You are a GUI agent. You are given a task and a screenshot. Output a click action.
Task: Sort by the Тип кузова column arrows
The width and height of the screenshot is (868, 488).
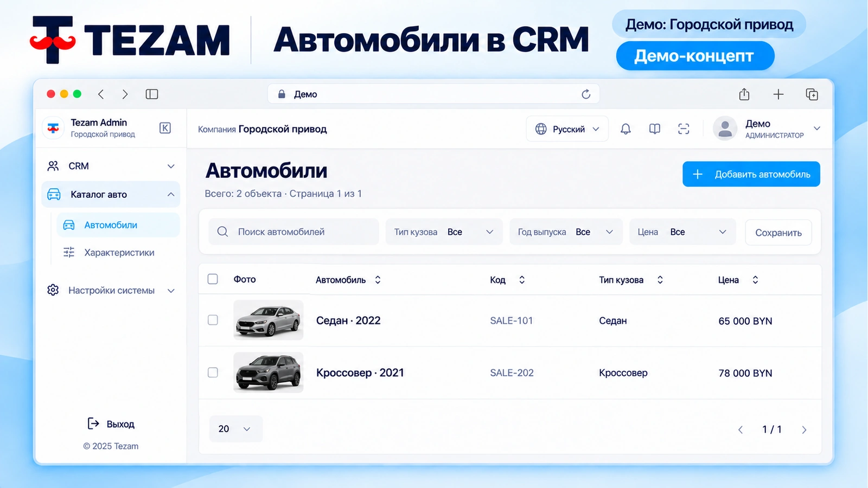660,280
